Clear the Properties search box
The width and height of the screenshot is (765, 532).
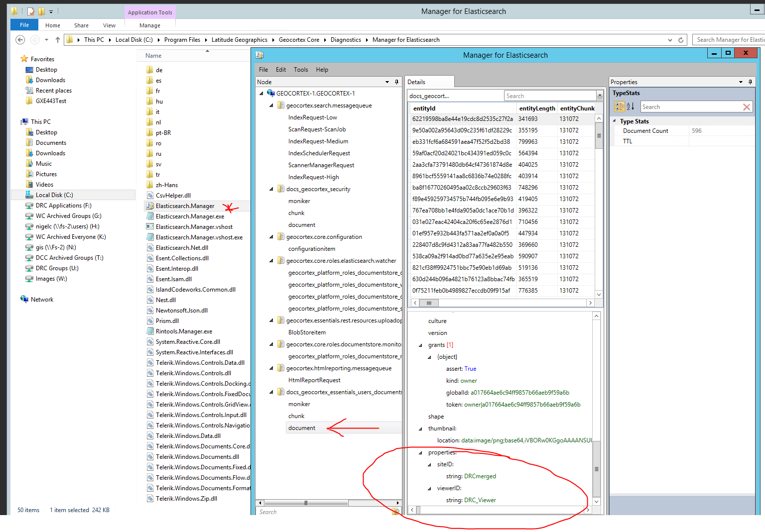click(x=746, y=107)
